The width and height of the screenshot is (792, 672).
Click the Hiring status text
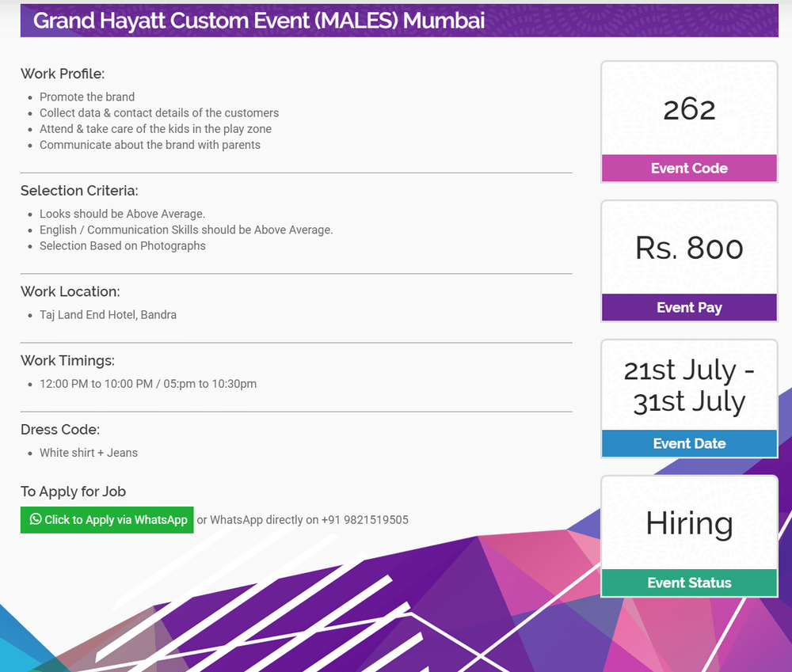[x=689, y=523]
